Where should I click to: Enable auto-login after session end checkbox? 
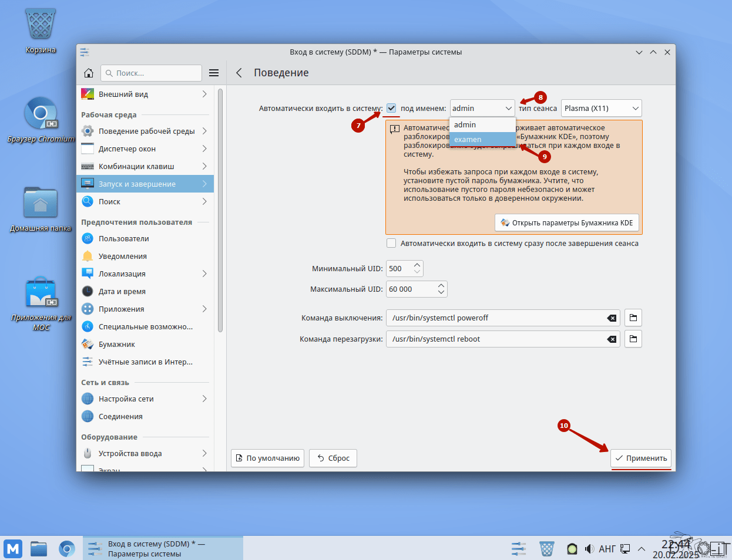point(391,243)
